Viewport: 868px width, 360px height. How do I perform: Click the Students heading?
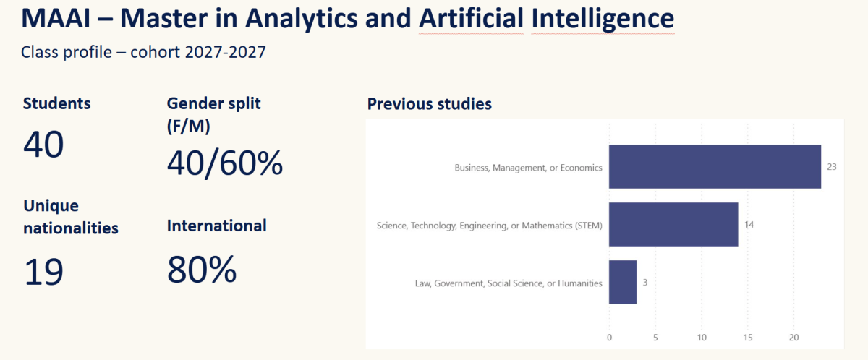click(57, 103)
